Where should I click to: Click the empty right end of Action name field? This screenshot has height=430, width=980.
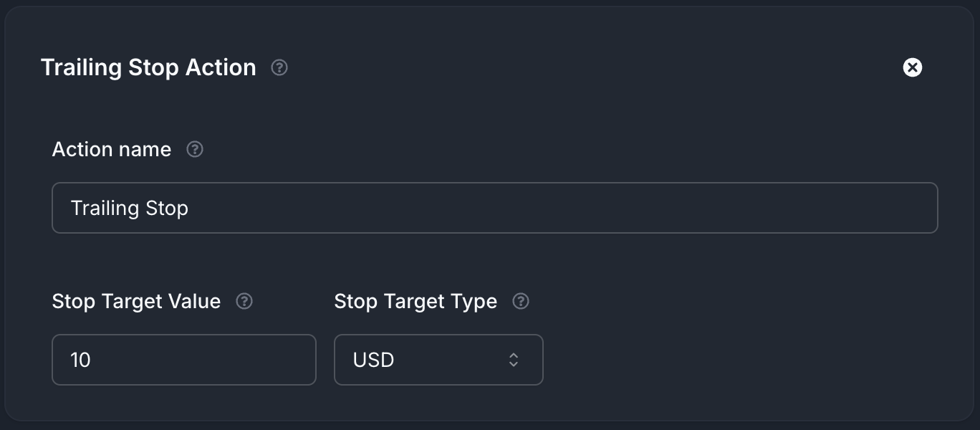tap(860, 208)
